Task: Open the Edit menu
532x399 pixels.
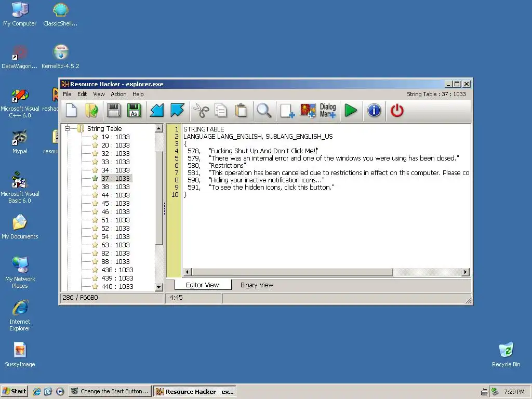Action: [x=82, y=95]
